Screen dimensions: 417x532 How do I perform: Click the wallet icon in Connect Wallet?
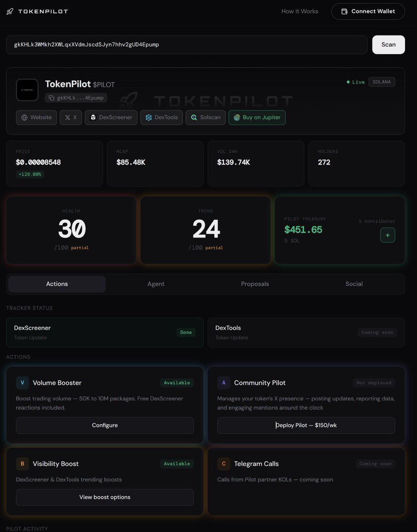[x=344, y=12]
